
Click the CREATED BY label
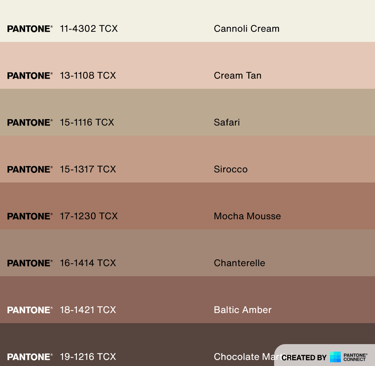pyautogui.click(x=304, y=358)
